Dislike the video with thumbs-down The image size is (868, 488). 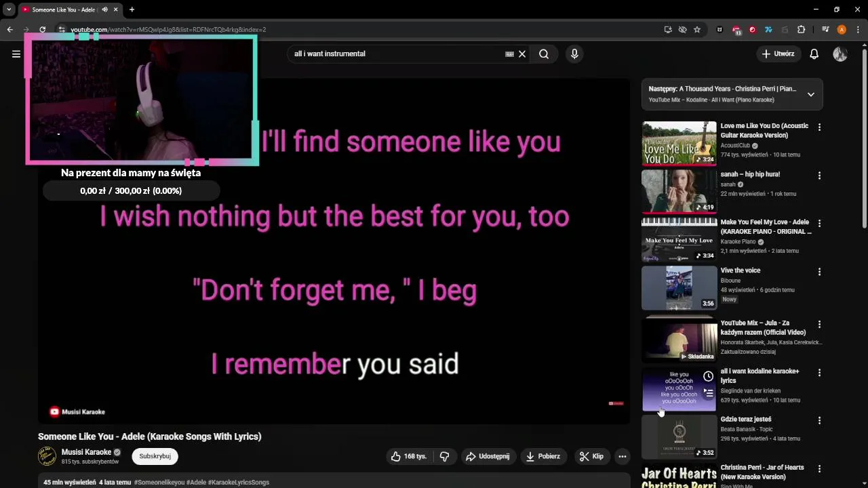(444, 457)
